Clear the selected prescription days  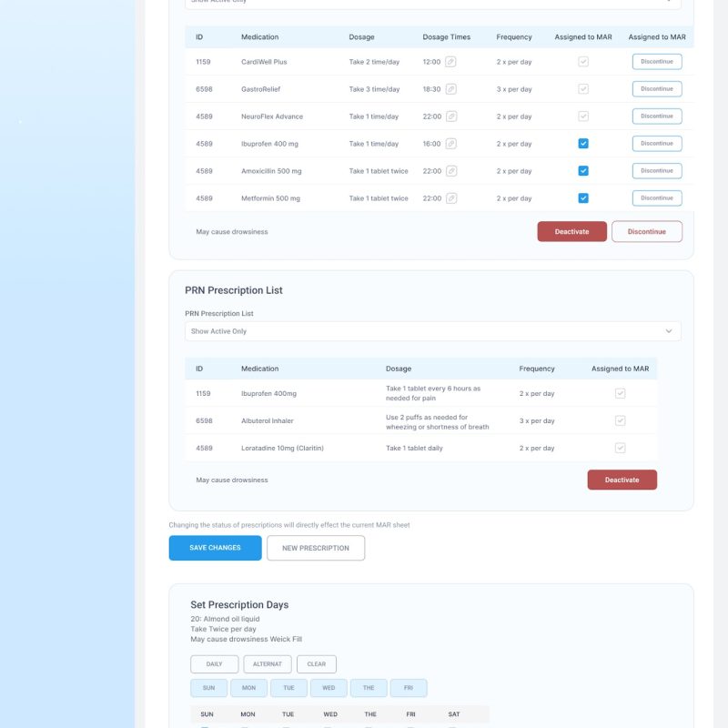(x=317, y=664)
